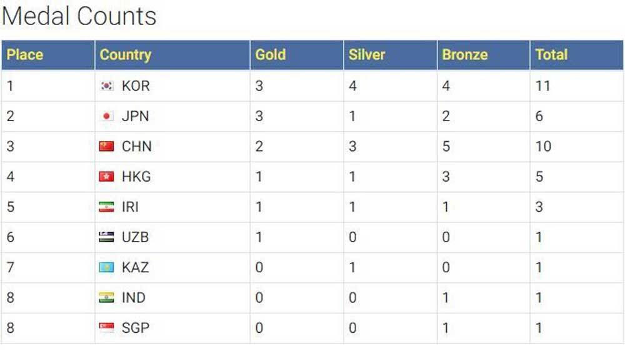Click the China flag icon

click(x=107, y=147)
